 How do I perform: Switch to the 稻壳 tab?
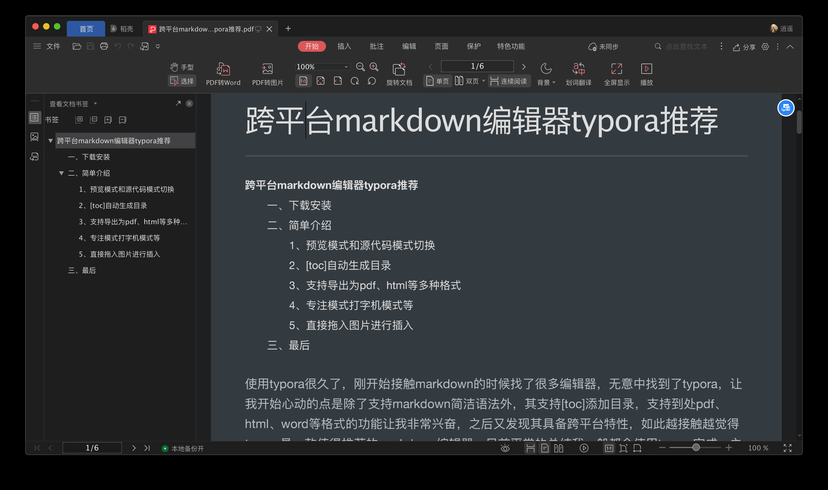122,29
